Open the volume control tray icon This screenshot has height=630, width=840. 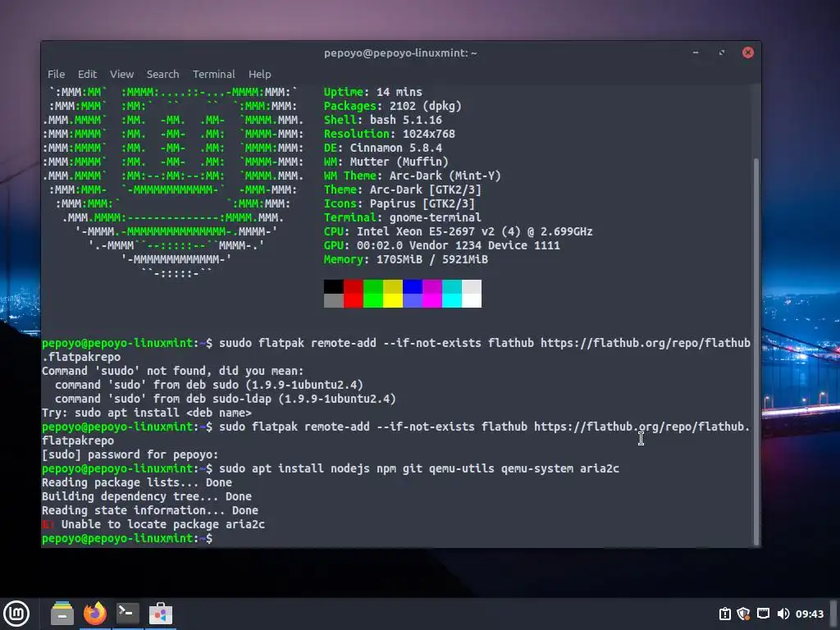pos(783,614)
